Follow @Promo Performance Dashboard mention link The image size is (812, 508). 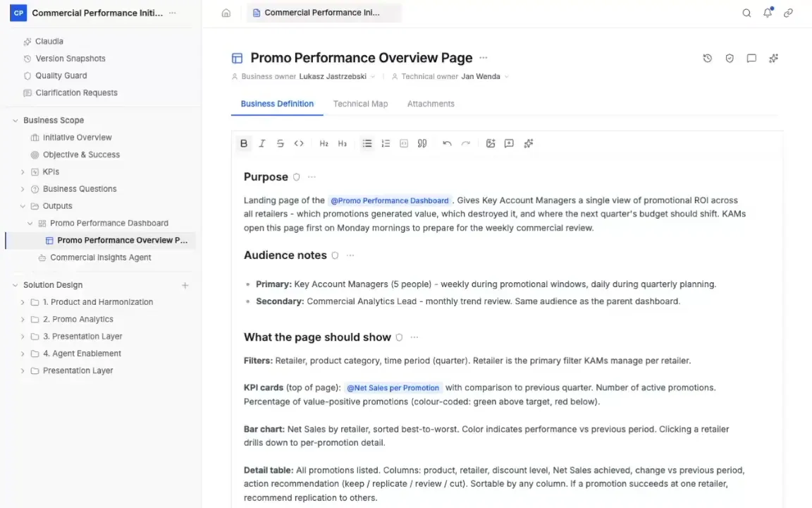389,200
